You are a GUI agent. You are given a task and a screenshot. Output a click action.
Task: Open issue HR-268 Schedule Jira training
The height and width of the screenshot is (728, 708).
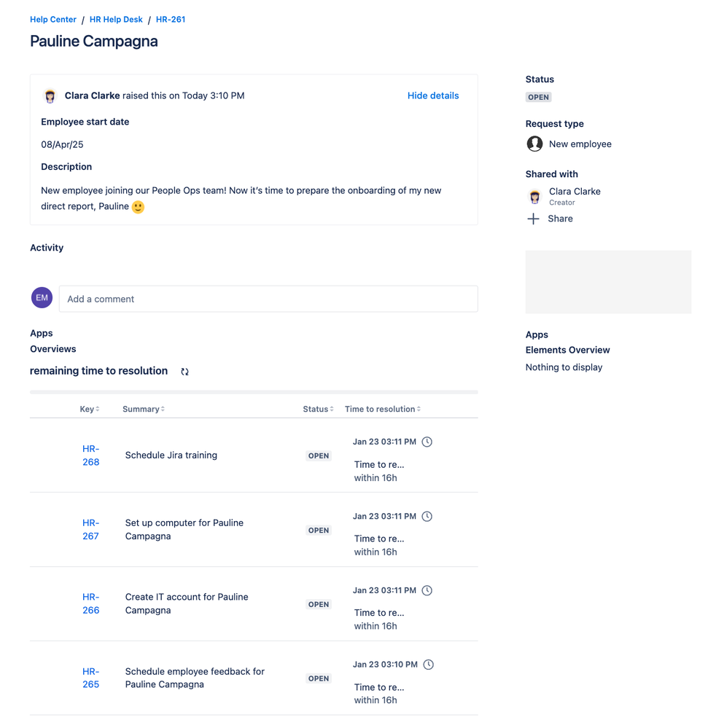tap(90, 455)
